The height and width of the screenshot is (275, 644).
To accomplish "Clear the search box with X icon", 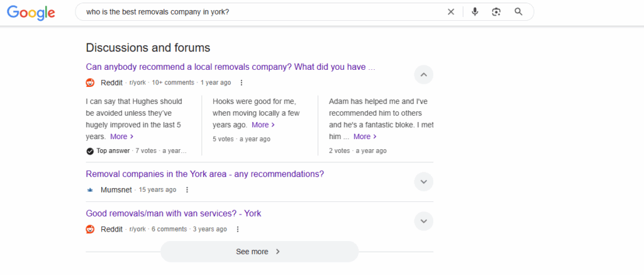I will pyautogui.click(x=451, y=12).
